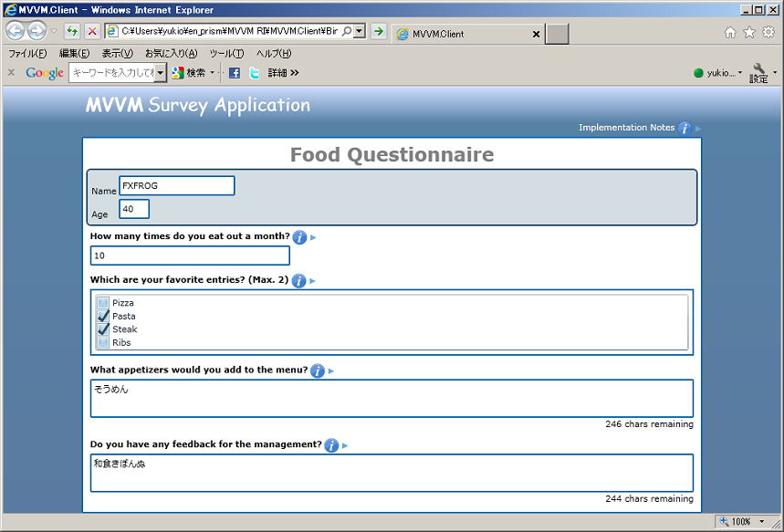Image resolution: width=784 pixels, height=532 pixels.
Task: Click info icon for eat out question
Action: point(299,237)
